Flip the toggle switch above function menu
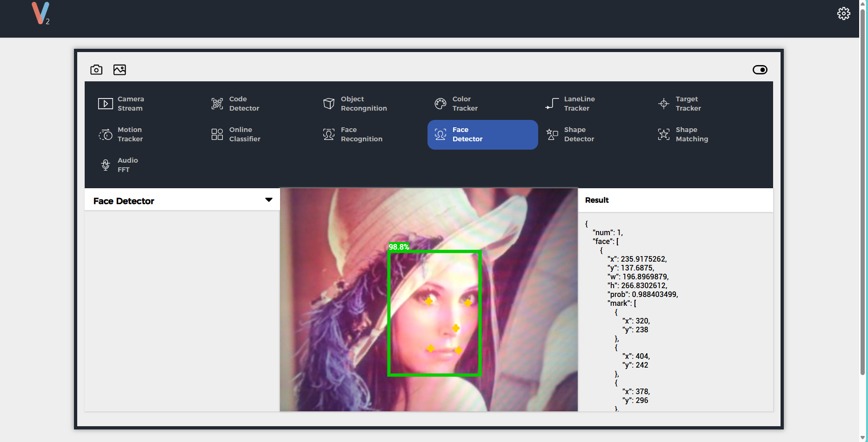Image resolution: width=868 pixels, height=442 pixels. [x=760, y=70]
